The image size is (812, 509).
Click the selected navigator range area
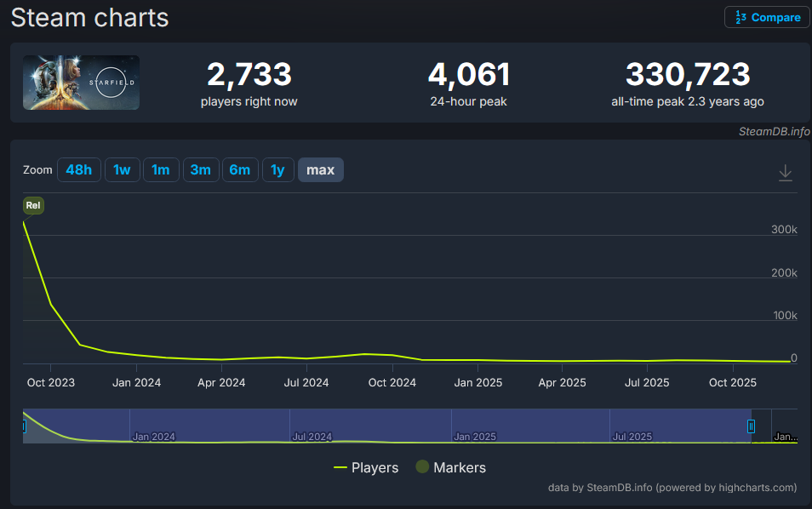pos(386,426)
